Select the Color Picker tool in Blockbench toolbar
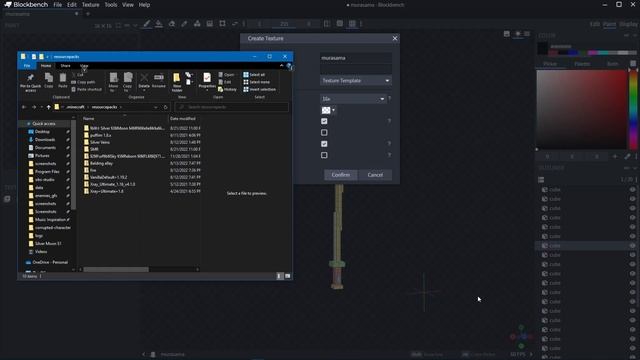This screenshot has height=360, width=640. 184,24
